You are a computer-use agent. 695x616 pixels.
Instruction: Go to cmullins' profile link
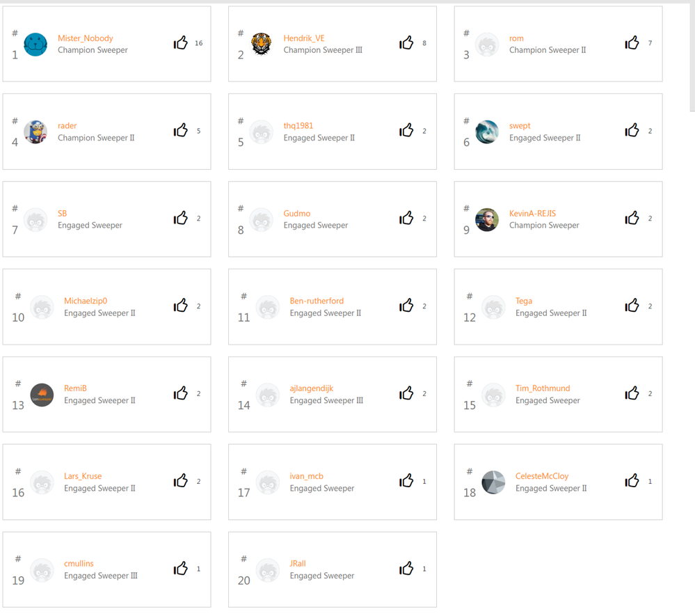[x=79, y=564]
